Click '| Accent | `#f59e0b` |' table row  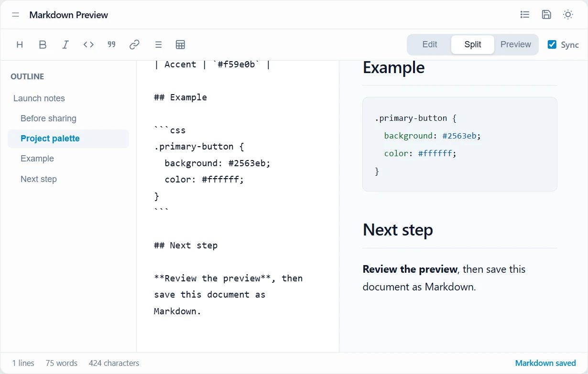(212, 64)
